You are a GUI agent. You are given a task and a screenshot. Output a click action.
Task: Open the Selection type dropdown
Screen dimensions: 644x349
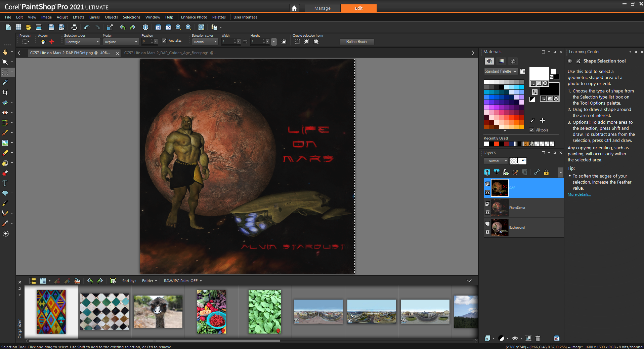tap(82, 42)
